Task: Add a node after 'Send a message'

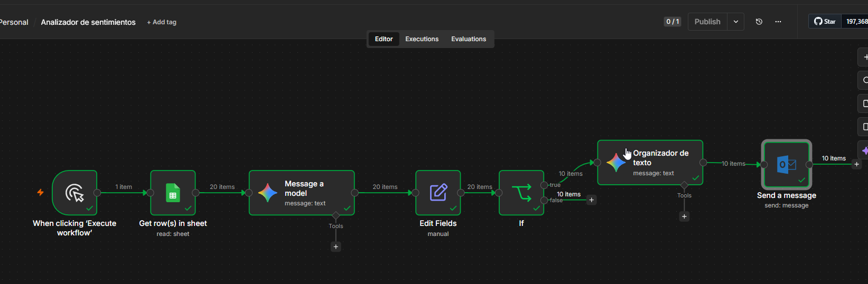Action: (x=857, y=164)
